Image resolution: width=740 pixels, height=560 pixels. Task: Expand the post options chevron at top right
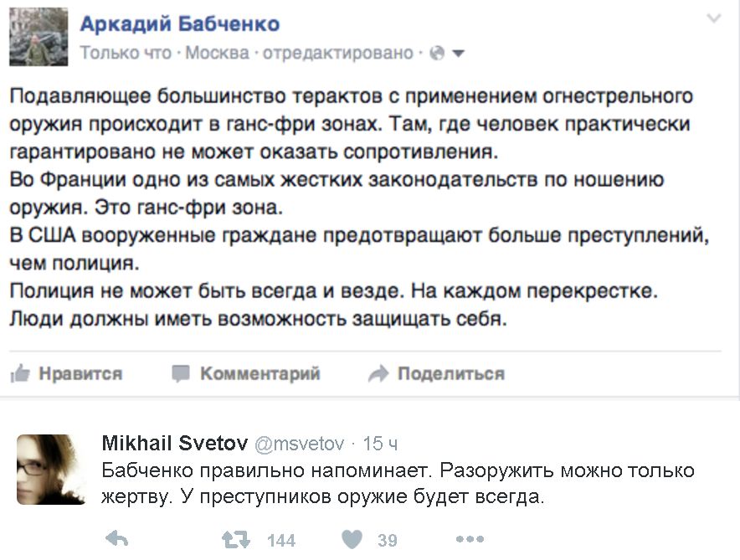click(713, 19)
